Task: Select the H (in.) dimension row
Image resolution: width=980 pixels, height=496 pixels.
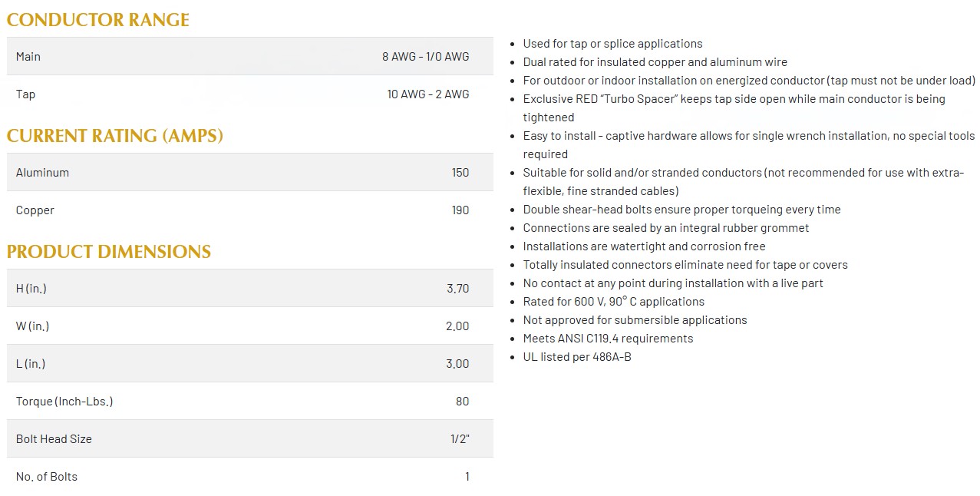Action: (250, 288)
